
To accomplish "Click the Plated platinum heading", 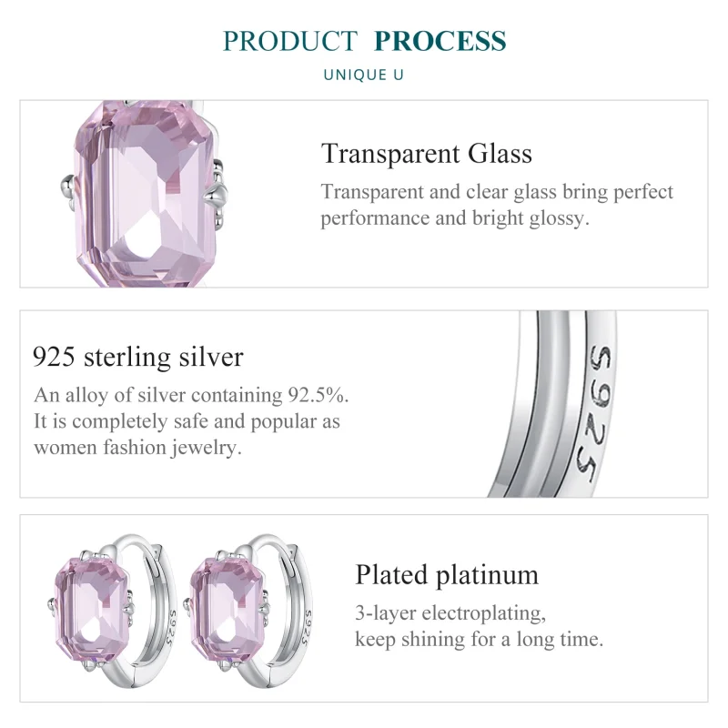I will coord(447,574).
